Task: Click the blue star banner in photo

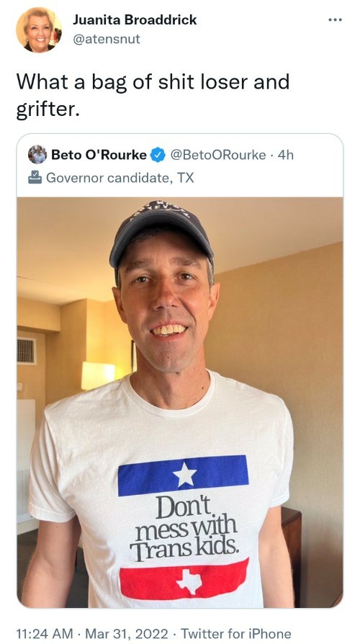Action: click(x=183, y=475)
